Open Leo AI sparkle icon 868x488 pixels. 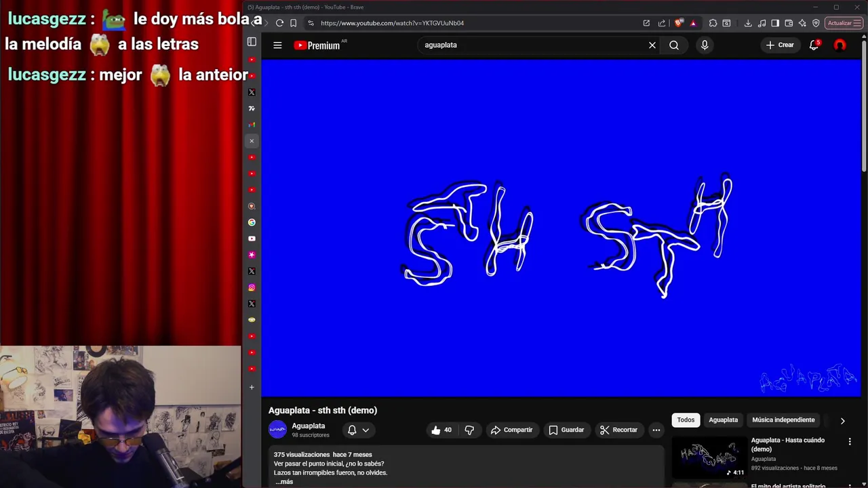pyautogui.click(x=802, y=23)
